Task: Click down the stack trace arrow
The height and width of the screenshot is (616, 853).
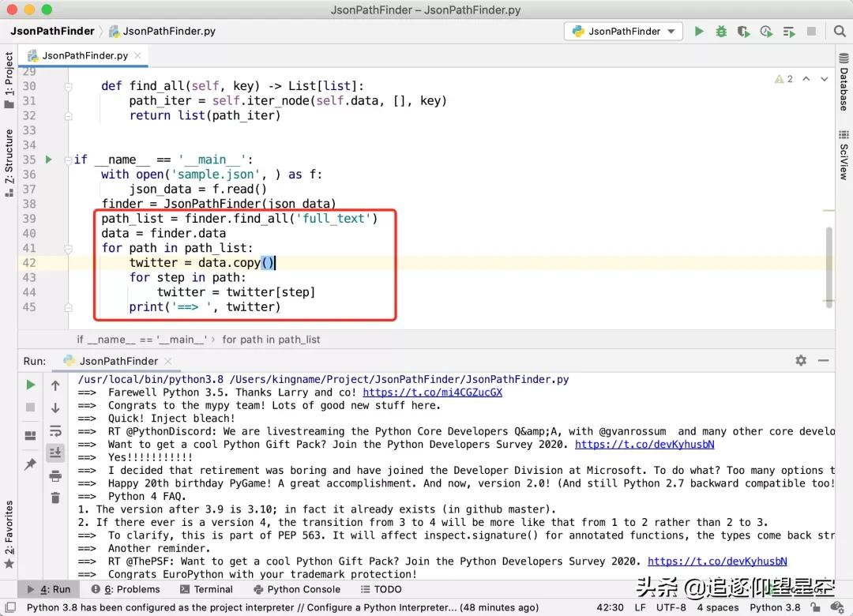Action: click(x=55, y=408)
